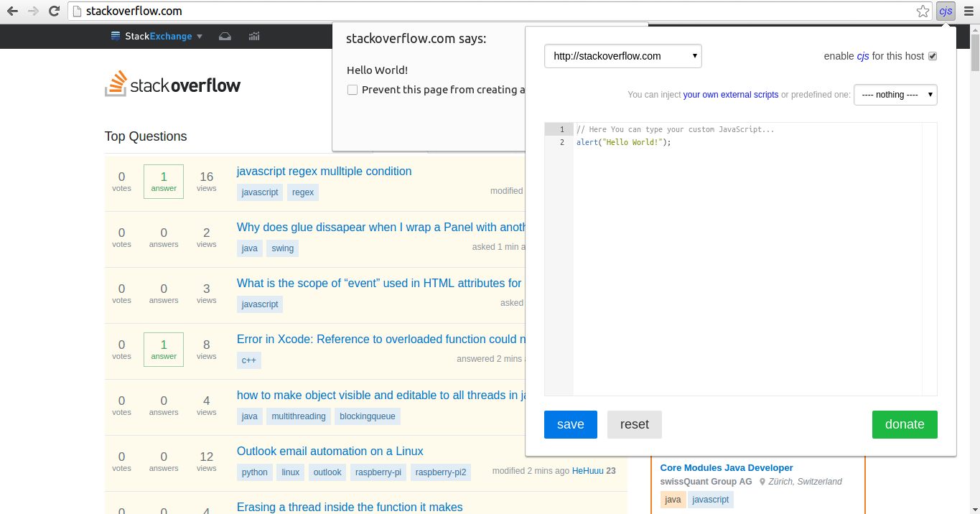Open the http://stackoverflow.com host dropdown

tap(623, 56)
